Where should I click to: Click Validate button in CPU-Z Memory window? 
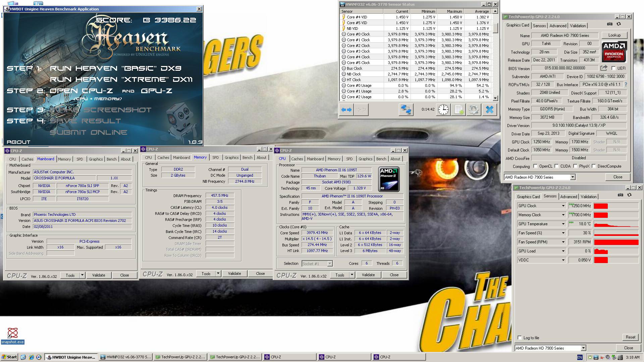(234, 274)
